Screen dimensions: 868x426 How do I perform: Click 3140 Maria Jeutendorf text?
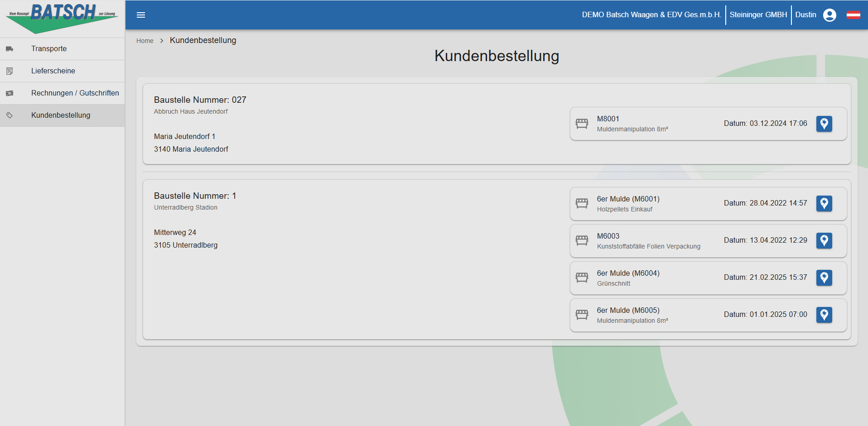(x=191, y=149)
